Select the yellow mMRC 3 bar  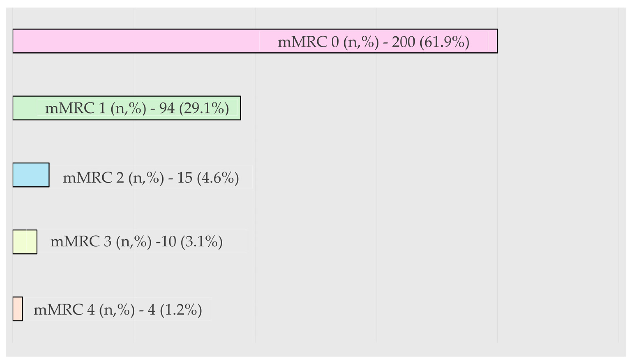coord(25,242)
